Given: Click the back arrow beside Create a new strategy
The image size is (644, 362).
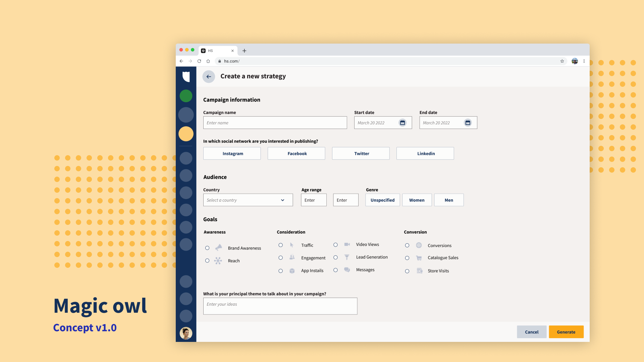Looking at the screenshot, I should [x=209, y=77].
